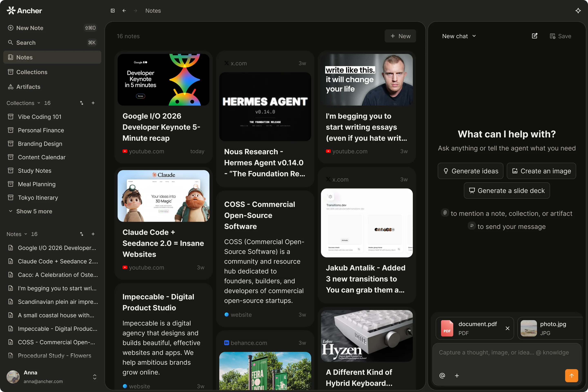Open the document.pdf attachment chip

pos(475,329)
